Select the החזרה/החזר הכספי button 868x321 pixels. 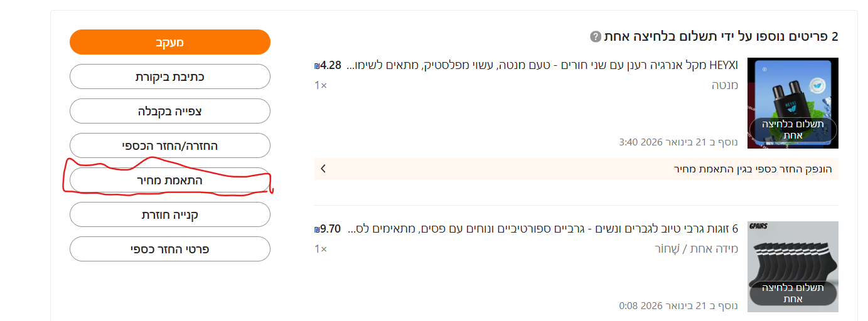pos(169,145)
